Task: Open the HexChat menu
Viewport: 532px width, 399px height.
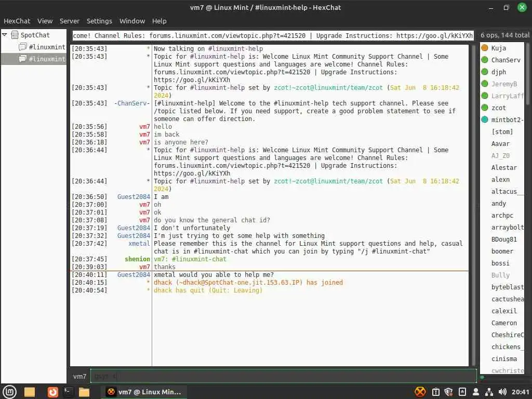Action: pyautogui.click(x=17, y=21)
